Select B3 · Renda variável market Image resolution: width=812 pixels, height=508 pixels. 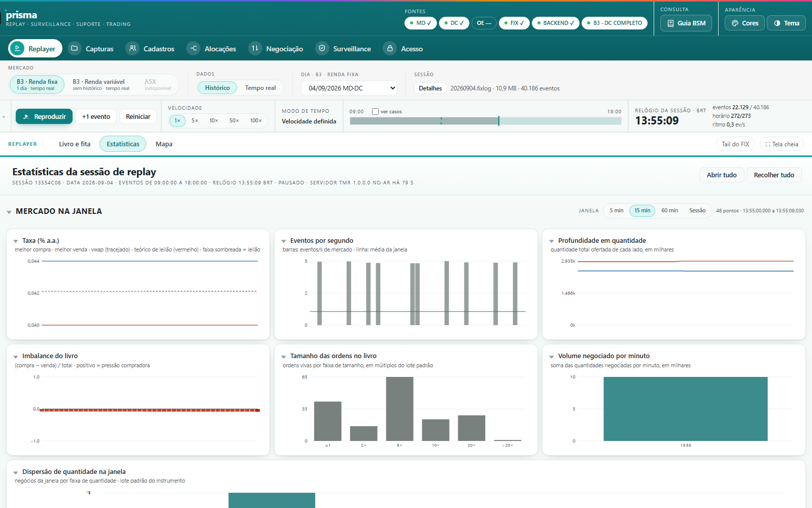(101, 84)
